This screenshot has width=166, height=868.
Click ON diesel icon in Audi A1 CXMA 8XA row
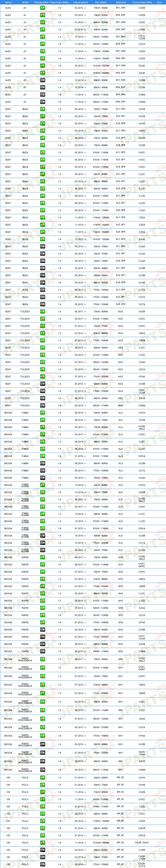click(42, 102)
